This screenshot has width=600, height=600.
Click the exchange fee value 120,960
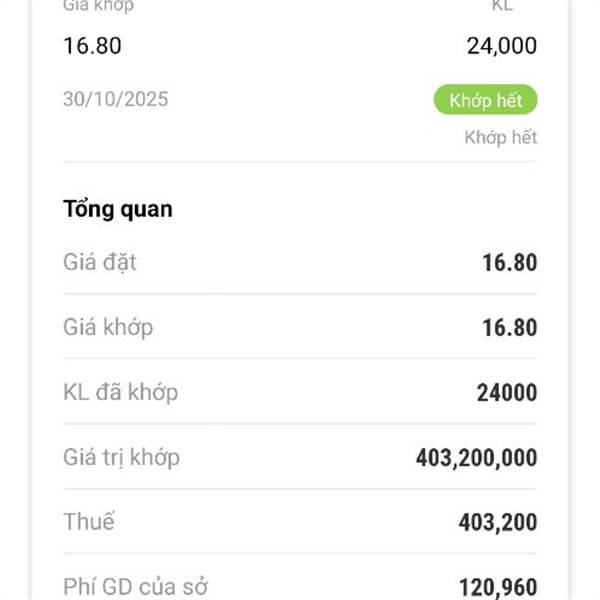pyautogui.click(x=497, y=587)
